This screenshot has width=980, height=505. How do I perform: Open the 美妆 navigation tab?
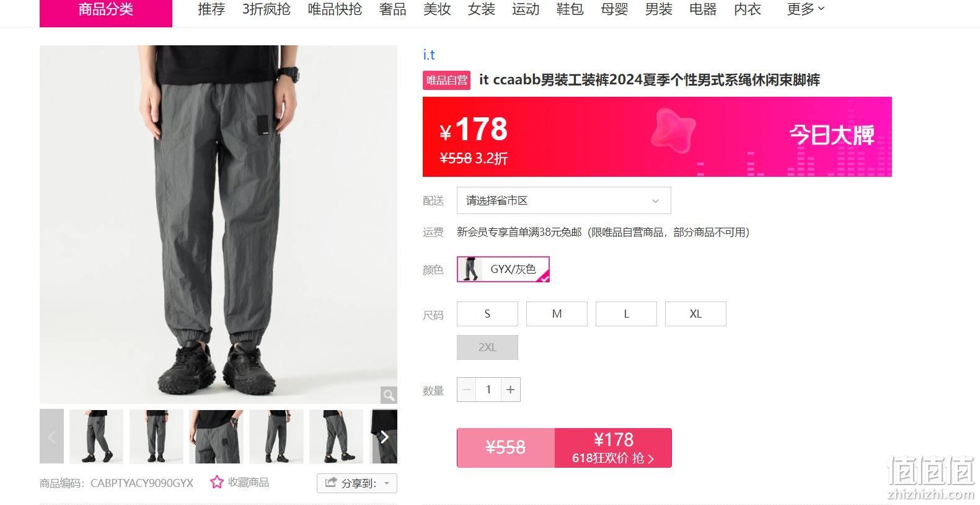[x=437, y=9]
